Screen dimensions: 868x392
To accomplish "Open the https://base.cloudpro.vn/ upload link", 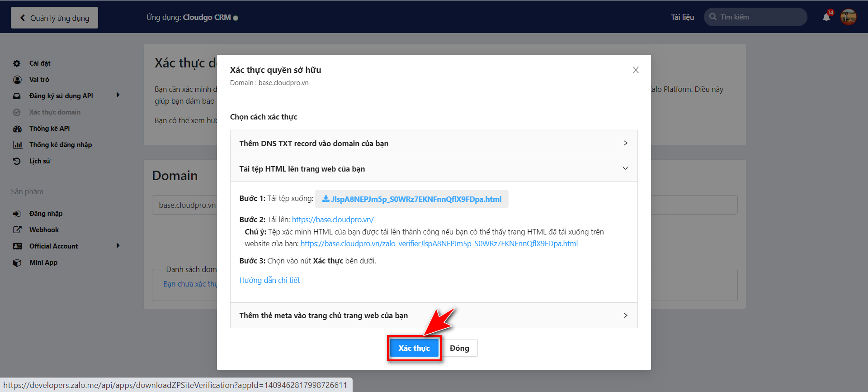I will coord(333,220).
